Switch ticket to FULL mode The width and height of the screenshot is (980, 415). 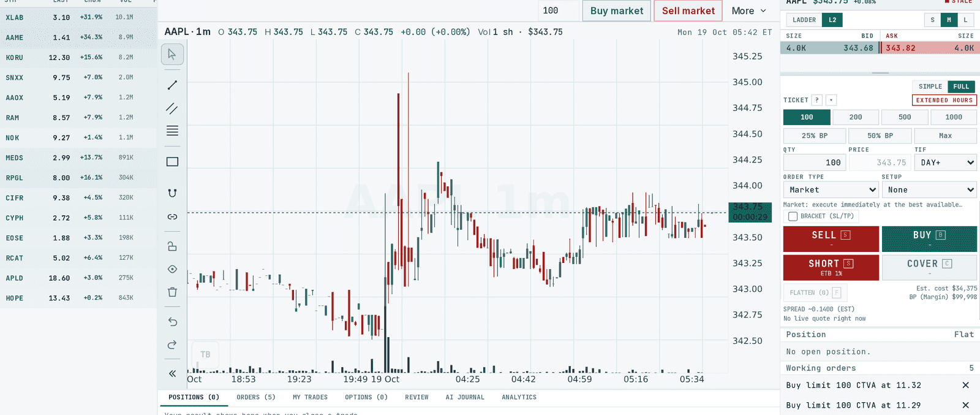click(x=961, y=86)
